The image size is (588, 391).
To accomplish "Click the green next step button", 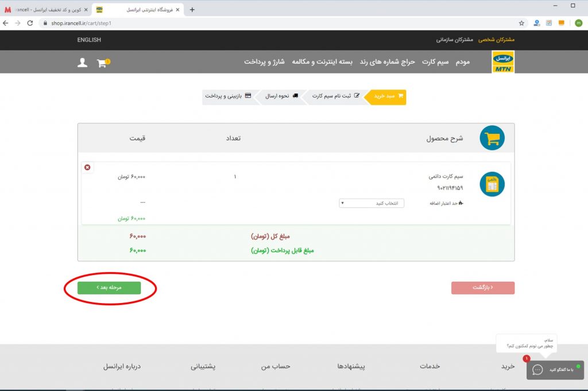I will point(109,288).
